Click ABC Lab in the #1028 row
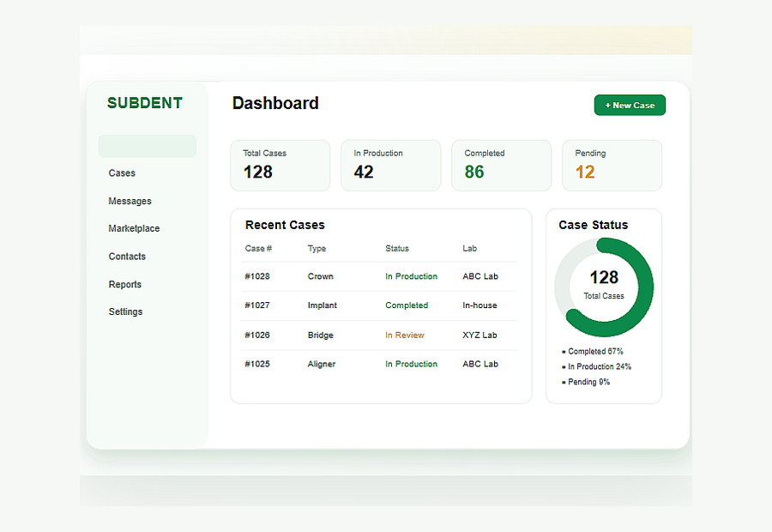This screenshot has width=772, height=532. [x=480, y=276]
